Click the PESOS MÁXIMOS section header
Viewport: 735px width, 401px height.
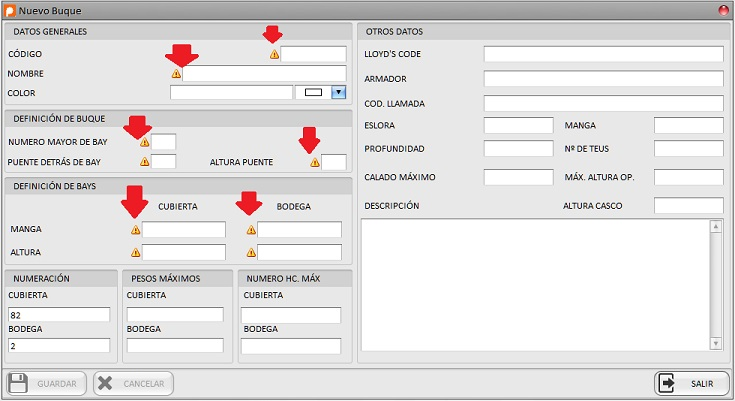(178, 279)
